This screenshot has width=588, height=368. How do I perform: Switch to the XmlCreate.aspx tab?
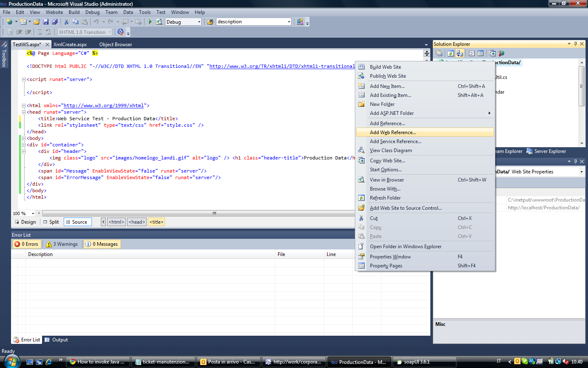(70, 45)
